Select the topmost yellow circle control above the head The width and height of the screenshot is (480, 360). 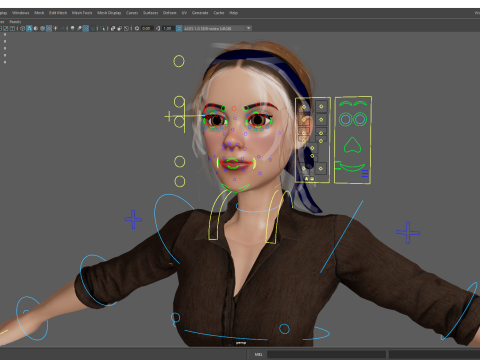point(179,61)
